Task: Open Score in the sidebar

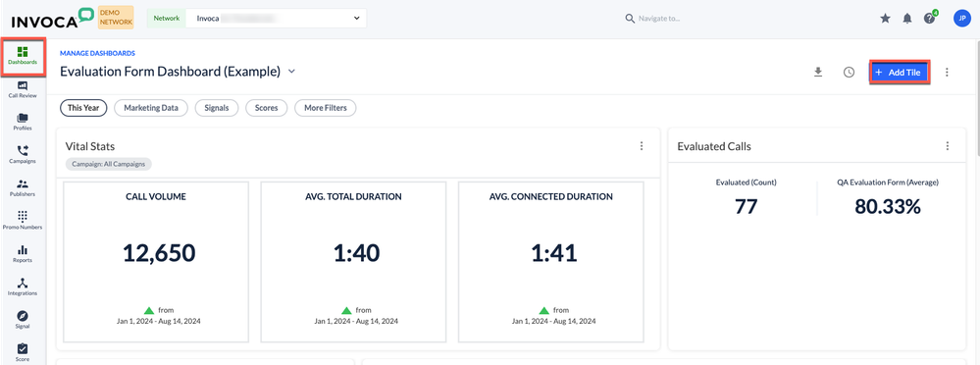Action: click(x=23, y=352)
